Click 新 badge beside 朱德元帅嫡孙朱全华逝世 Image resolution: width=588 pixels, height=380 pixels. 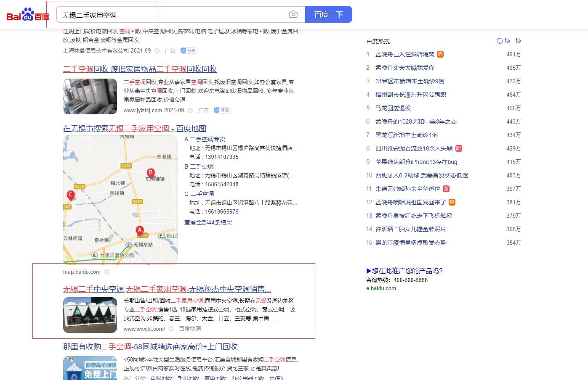point(446,189)
